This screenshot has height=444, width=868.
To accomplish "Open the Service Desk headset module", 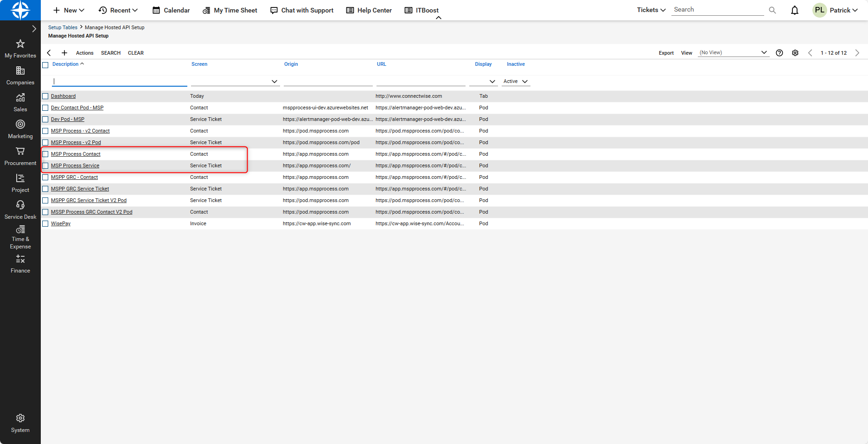I will click(20, 210).
